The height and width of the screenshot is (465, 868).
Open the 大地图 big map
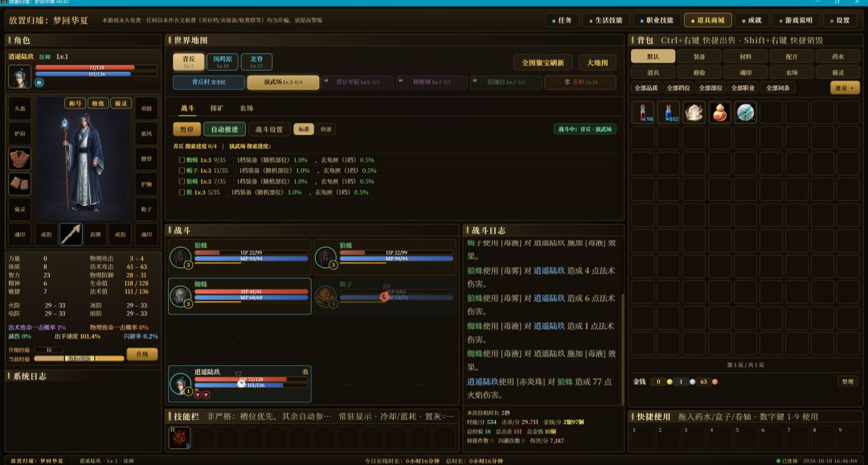pyautogui.click(x=597, y=63)
